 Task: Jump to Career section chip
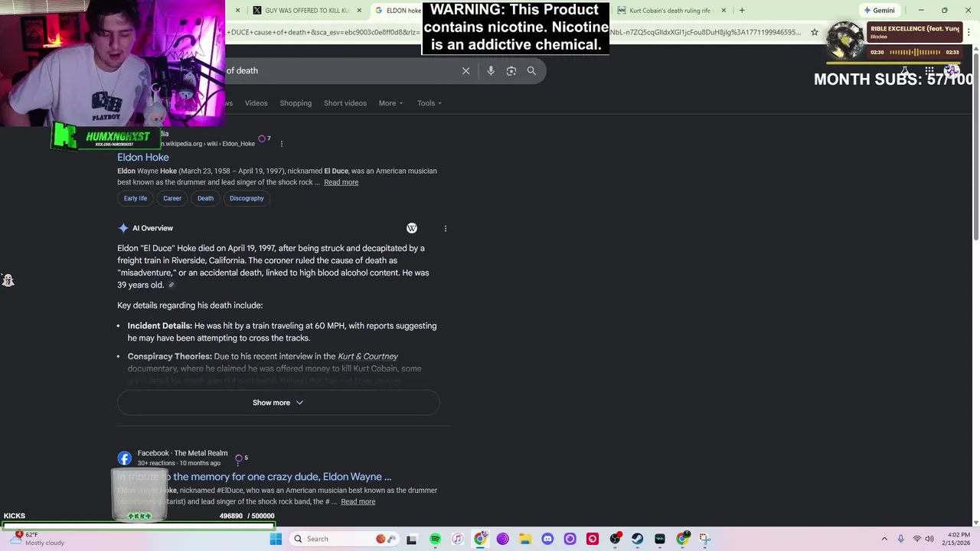pyautogui.click(x=172, y=198)
